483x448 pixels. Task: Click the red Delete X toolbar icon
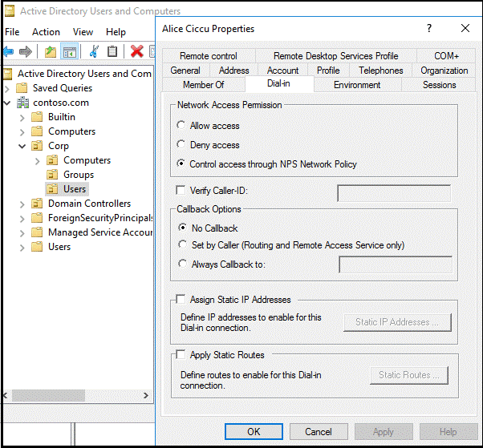136,51
